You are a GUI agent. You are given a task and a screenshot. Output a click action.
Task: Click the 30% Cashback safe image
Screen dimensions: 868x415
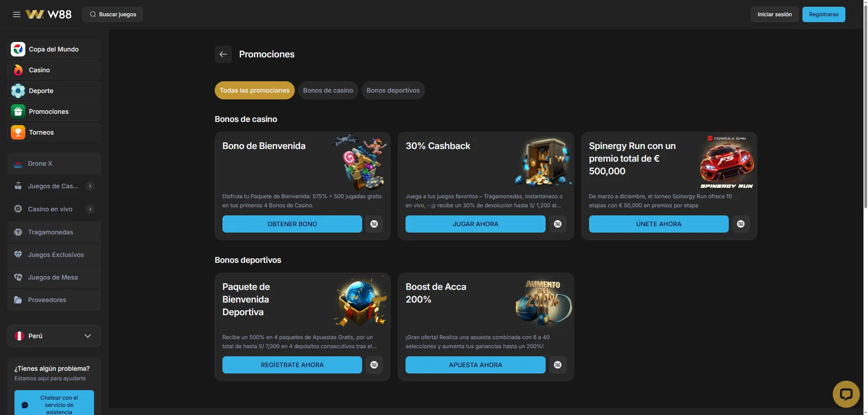[544, 163]
